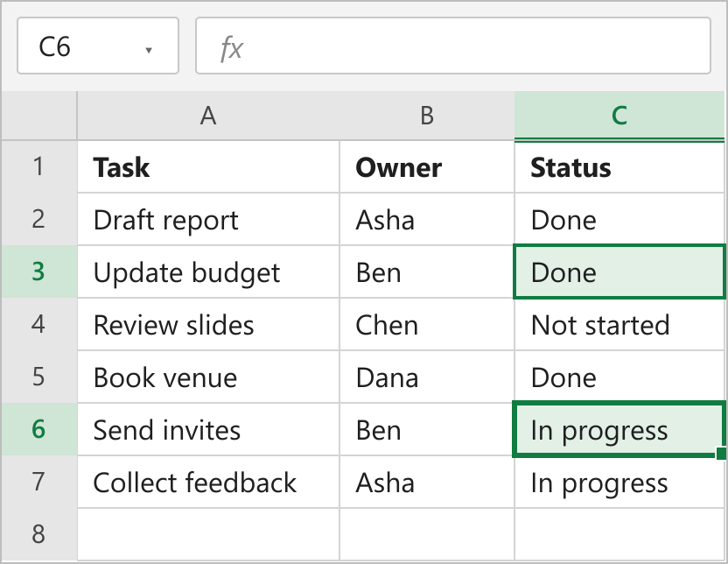Screen dimensions: 728x564
Task: Select In progress for Send invites
Action: pyautogui.click(x=619, y=429)
